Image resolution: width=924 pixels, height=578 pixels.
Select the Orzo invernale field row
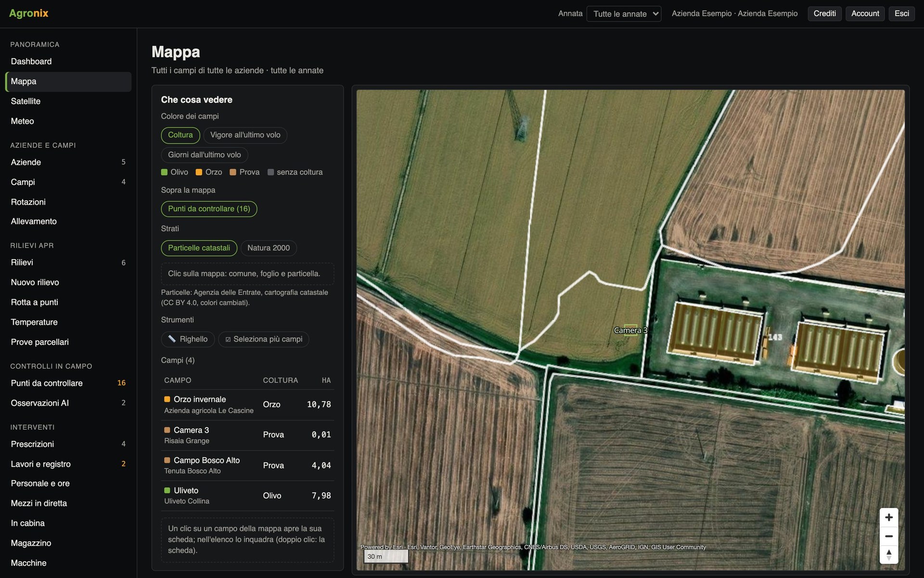(247, 405)
